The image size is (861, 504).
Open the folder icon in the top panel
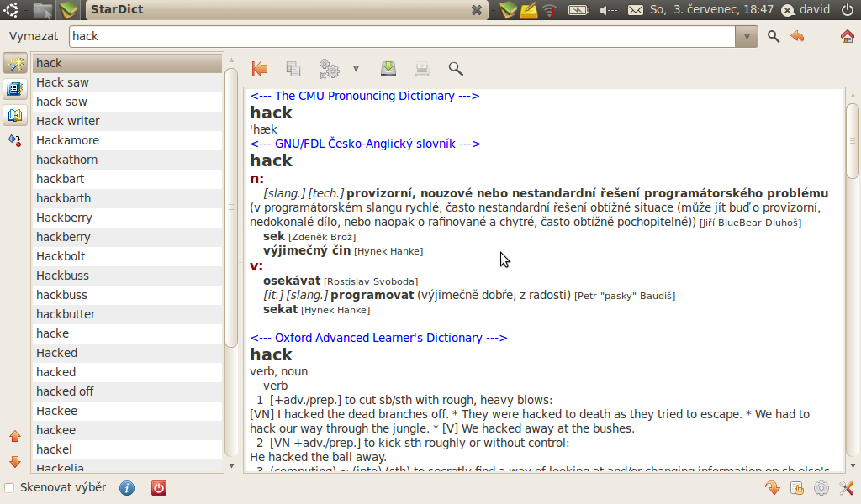click(42, 10)
